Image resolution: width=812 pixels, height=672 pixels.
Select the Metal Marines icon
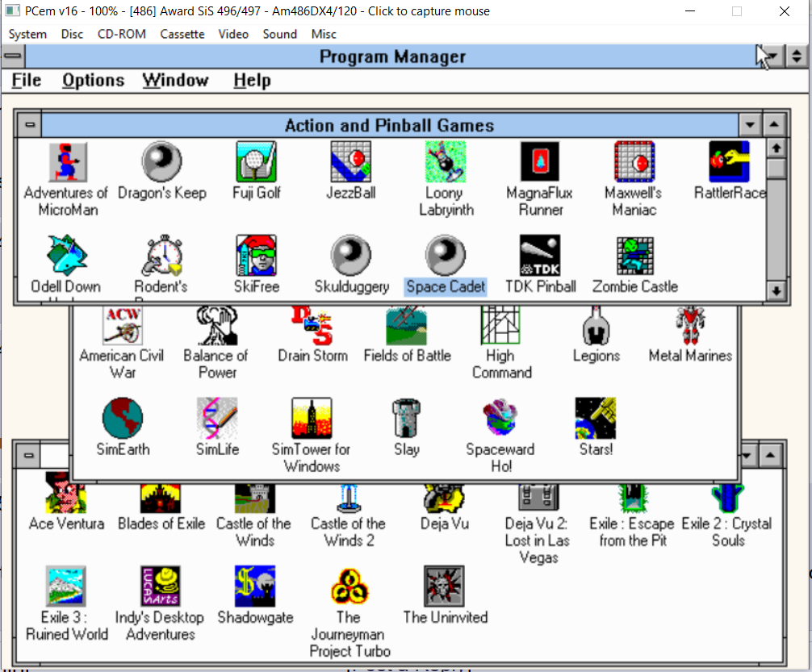[690, 326]
